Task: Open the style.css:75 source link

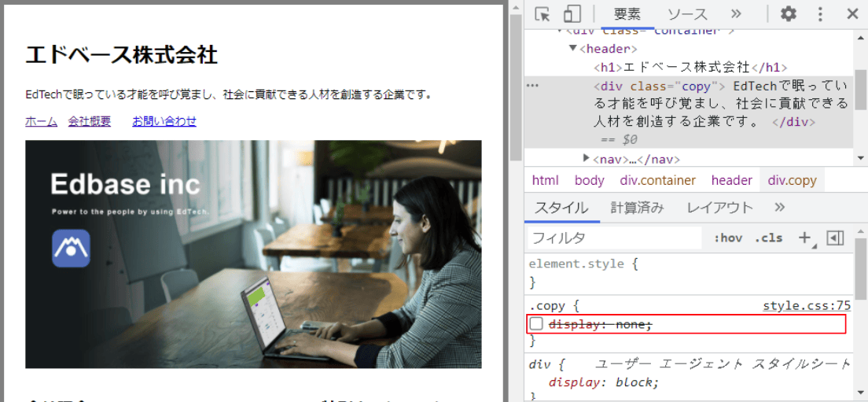Action: pyautogui.click(x=807, y=306)
